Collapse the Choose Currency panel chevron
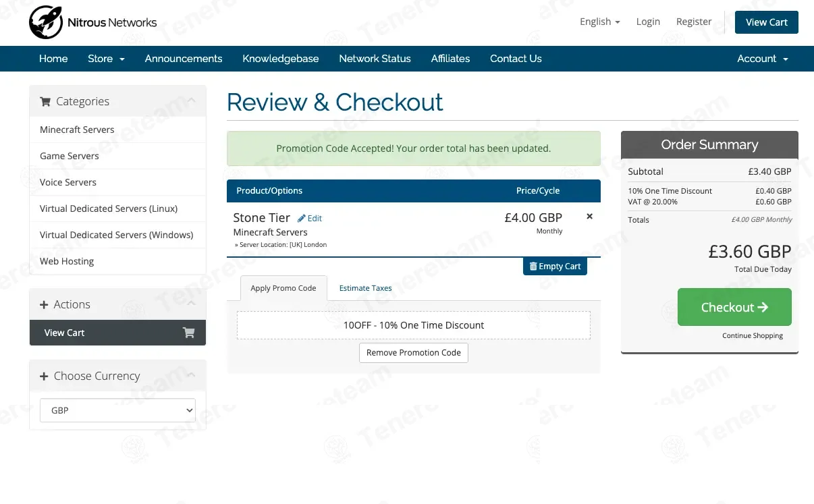 click(192, 376)
